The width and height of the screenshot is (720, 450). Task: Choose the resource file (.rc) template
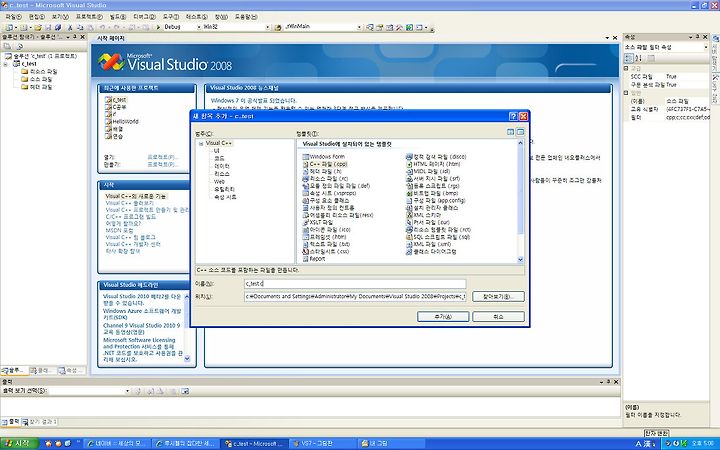click(x=326, y=179)
